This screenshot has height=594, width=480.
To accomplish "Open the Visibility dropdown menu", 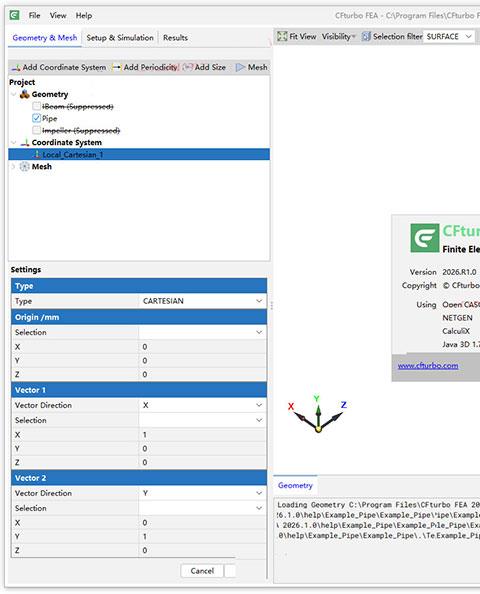I will [x=339, y=36].
